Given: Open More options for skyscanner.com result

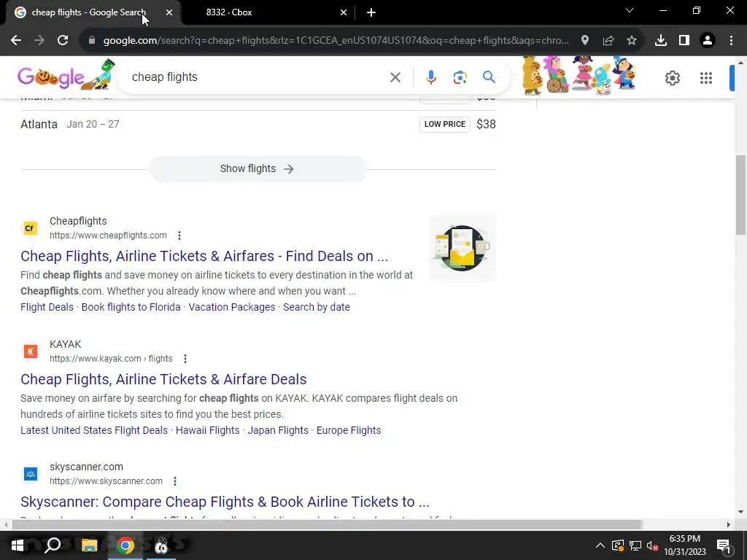Looking at the screenshot, I should 175,481.
